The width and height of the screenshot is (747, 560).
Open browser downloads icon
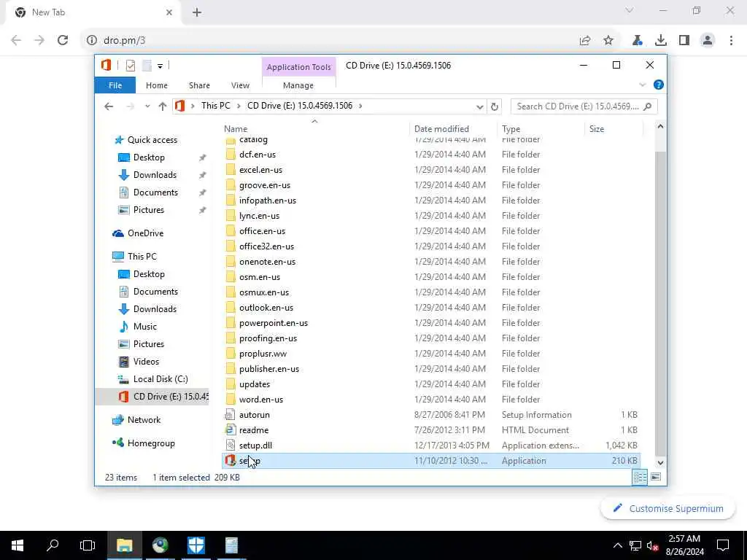tap(661, 41)
